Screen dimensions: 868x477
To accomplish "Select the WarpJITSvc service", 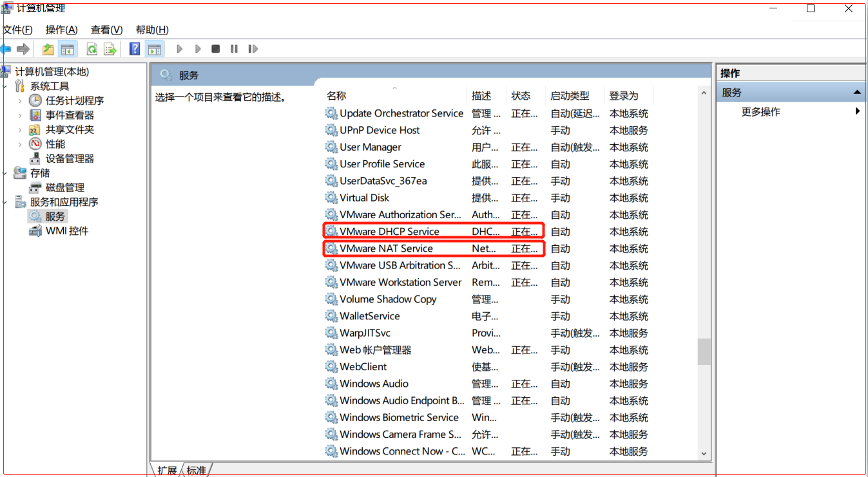I will (x=488, y=333).
